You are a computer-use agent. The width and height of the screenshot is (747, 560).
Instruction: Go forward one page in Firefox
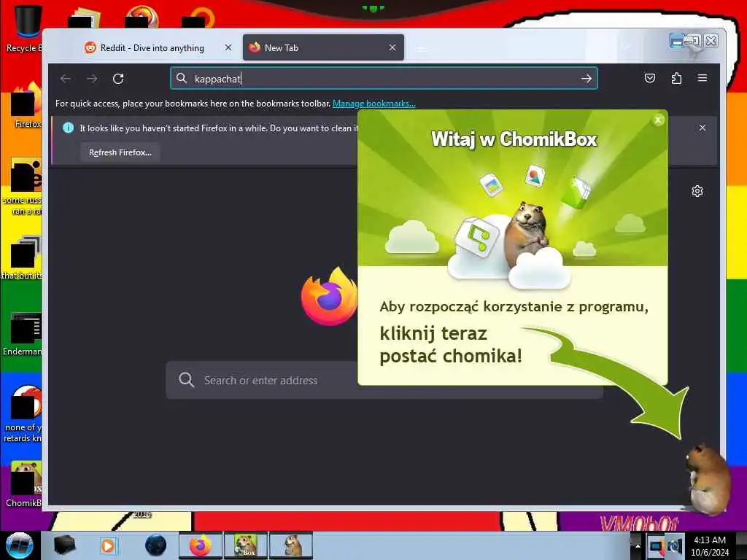coord(92,79)
